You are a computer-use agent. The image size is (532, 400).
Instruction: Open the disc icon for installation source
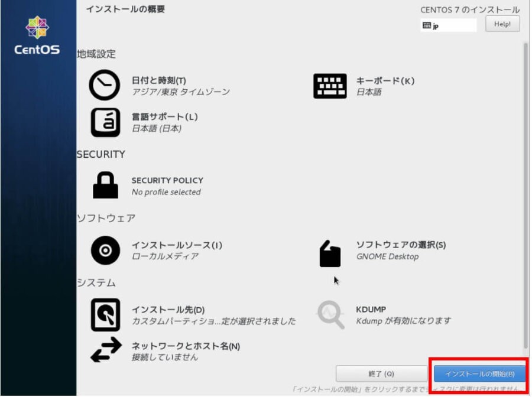click(x=105, y=251)
